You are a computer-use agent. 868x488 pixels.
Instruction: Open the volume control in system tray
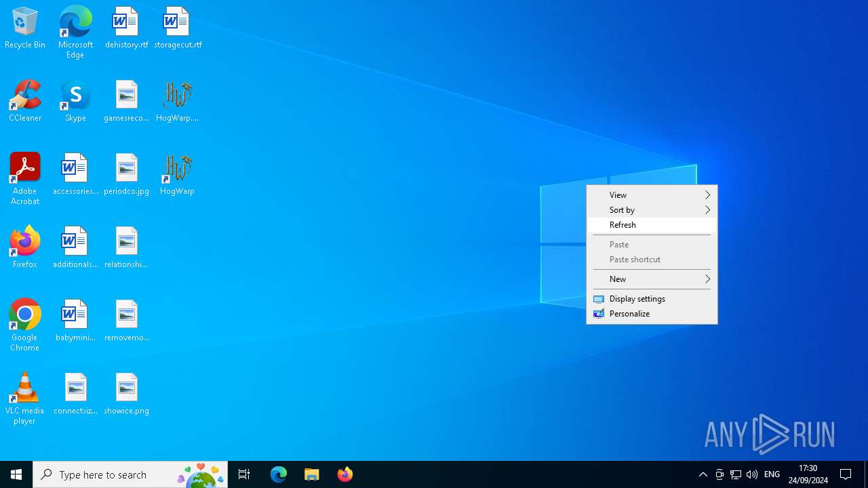[752, 474]
